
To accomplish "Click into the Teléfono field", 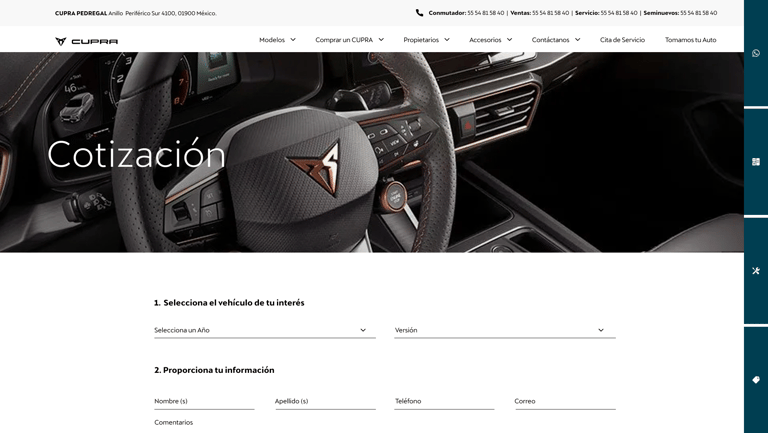I will (444, 401).
